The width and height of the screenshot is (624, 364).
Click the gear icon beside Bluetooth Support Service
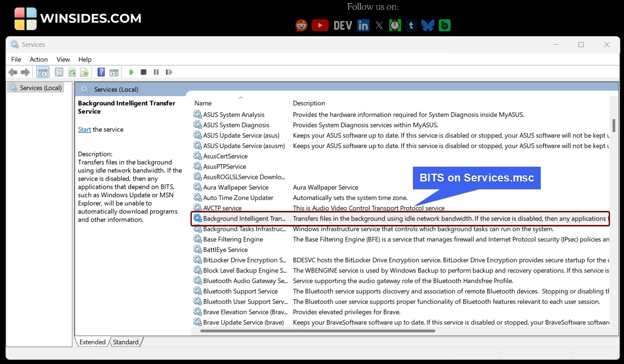(x=197, y=291)
